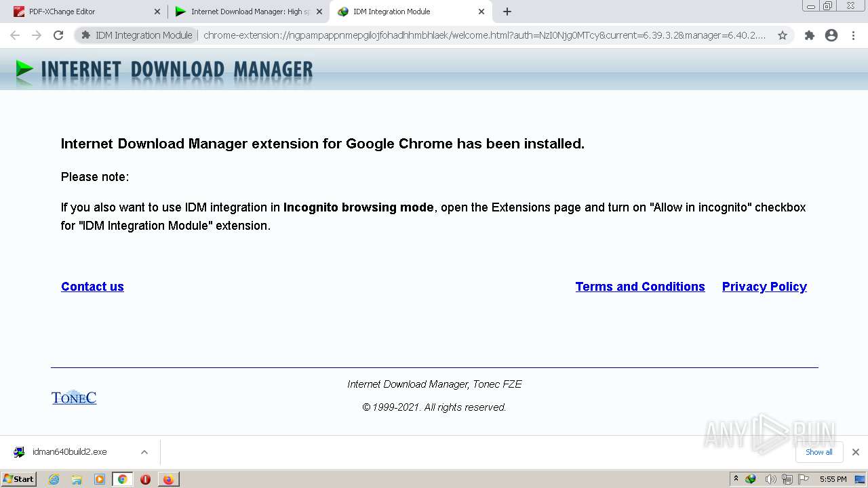Open the Action Center flag icon
Screen dimensions: 868x488
click(804, 479)
